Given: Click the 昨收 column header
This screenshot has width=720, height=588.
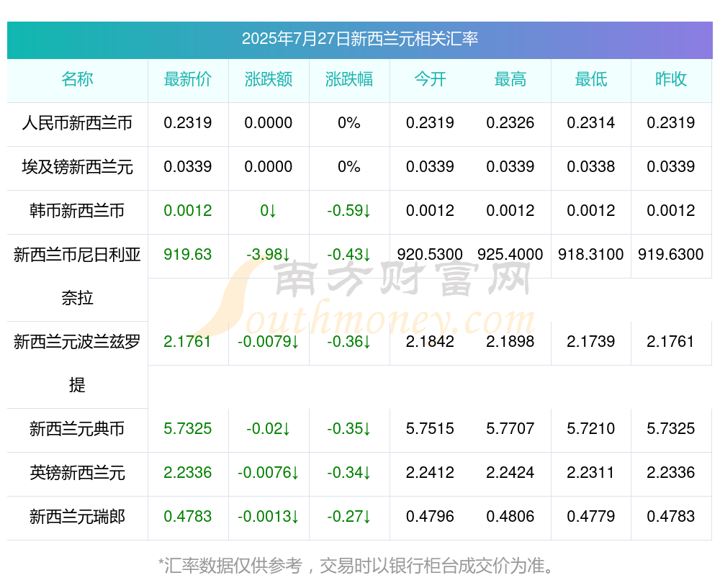Looking at the screenshot, I should [671, 79].
